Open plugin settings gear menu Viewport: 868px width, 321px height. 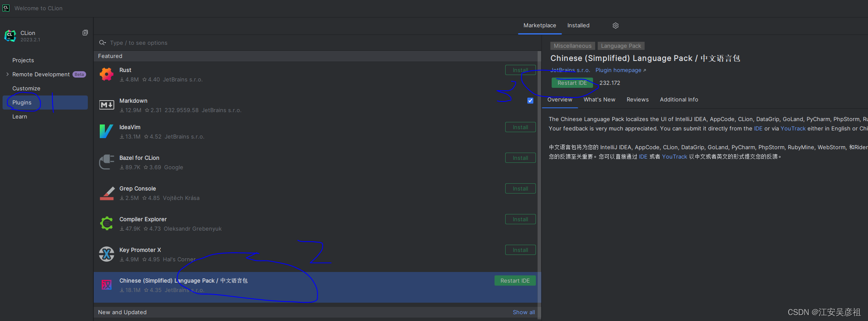click(x=616, y=26)
